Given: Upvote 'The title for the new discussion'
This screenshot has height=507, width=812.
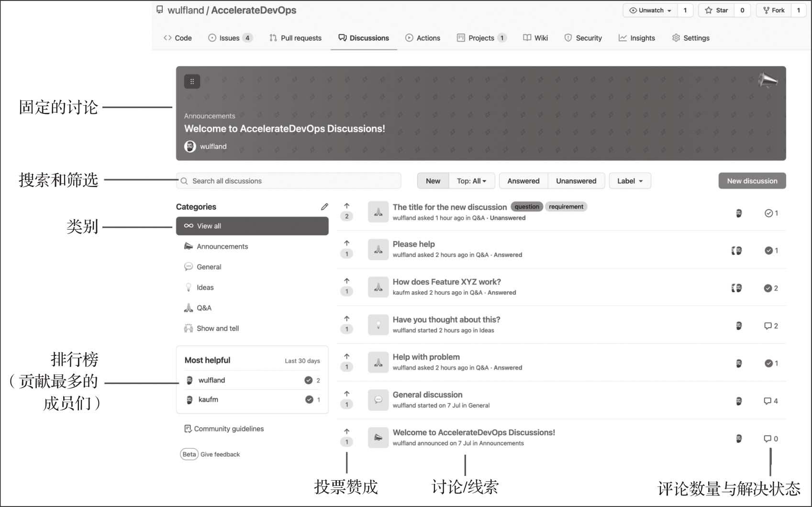Looking at the screenshot, I should [x=347, y=206].
